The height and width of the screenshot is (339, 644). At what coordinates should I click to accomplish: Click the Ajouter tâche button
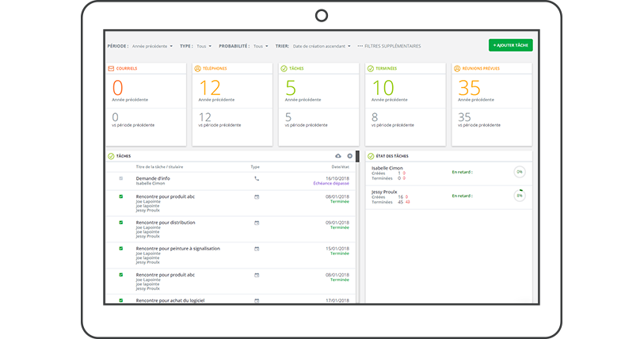click(x=510, y=45)
